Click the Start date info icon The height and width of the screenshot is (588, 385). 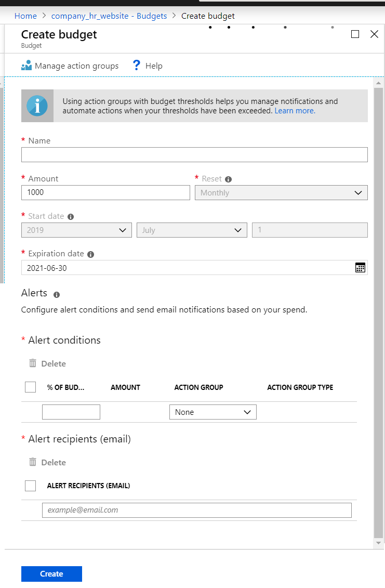pyautogui.click(x=71, y=217)
